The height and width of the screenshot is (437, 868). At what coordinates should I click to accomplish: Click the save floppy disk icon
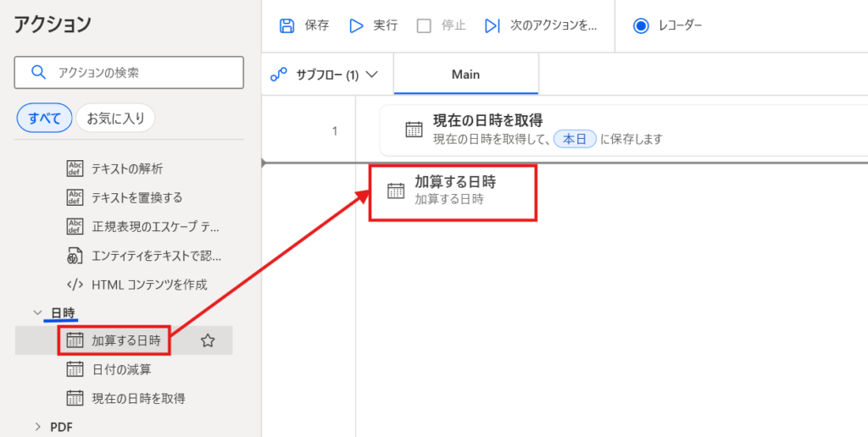tap(287, 25)
